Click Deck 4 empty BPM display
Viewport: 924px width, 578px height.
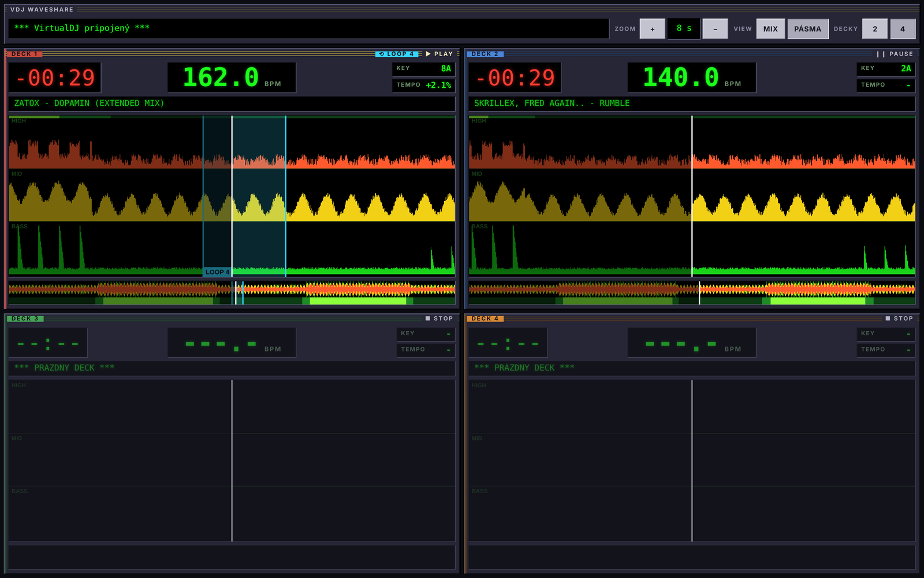[x=692, y=343]
